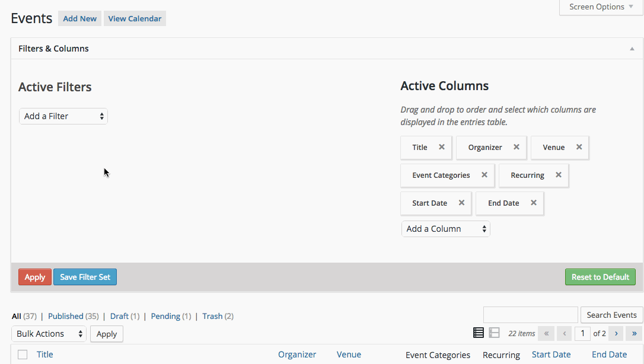Open the Bulk Actions dropdown

(x=49, y=334)
